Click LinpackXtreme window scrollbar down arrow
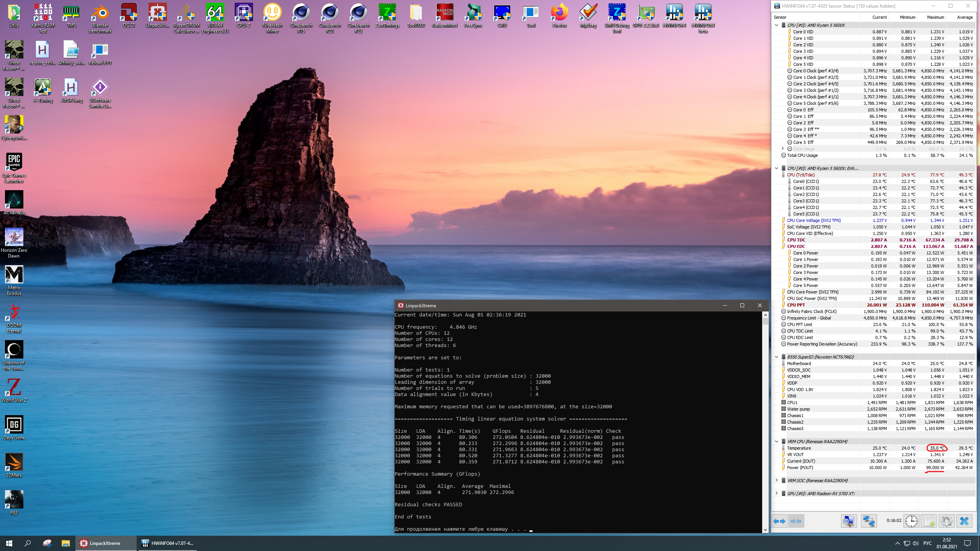 click(x=765, y=530)
